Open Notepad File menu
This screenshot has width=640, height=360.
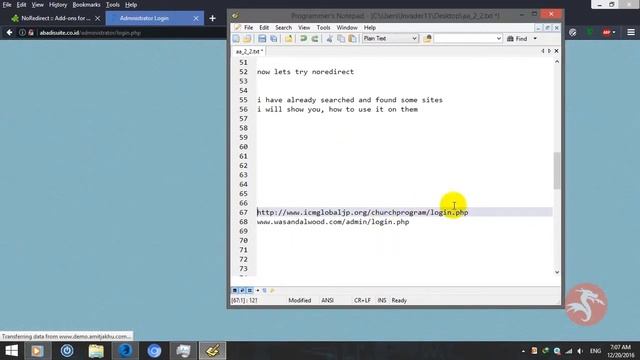click(248, 27)
